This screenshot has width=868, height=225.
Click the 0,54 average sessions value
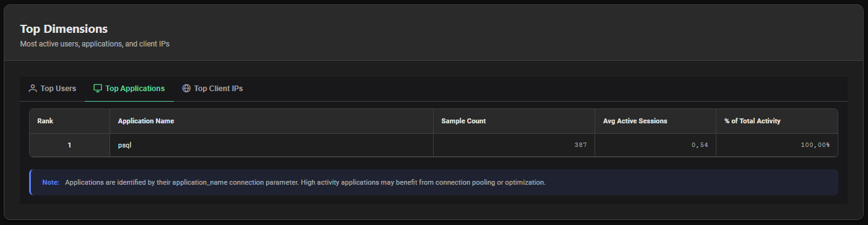[x=700, y=145]
